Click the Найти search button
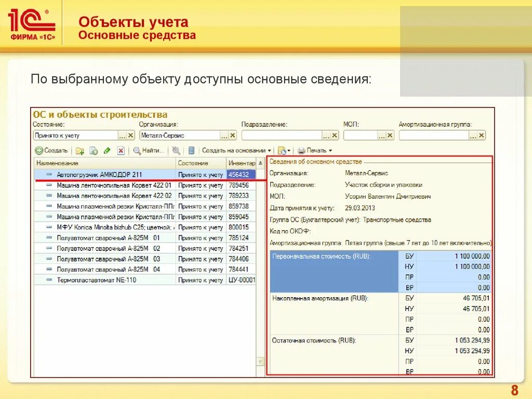 149,151
